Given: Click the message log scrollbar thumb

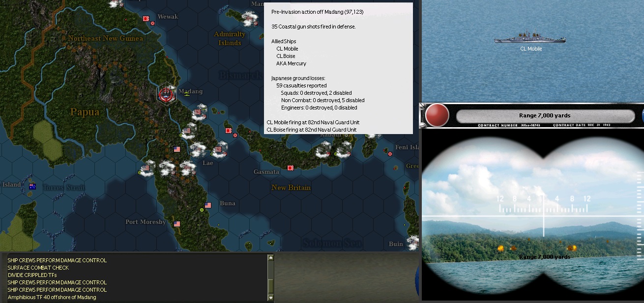Looking at the screenshot, I should (x=270, y=286).
